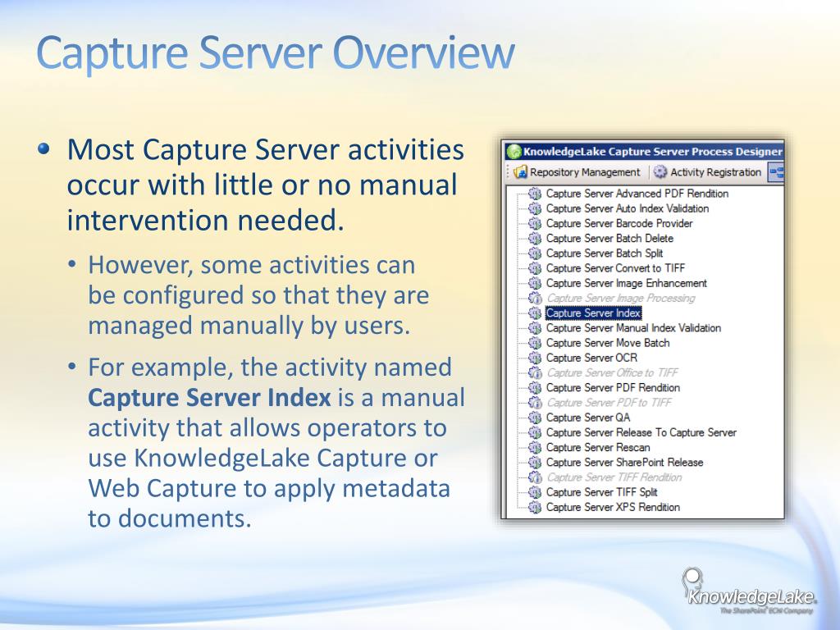Click the gear icon beside Barcode Provider
This screenshot has height=630, width=840.
[x=535, y=223]
